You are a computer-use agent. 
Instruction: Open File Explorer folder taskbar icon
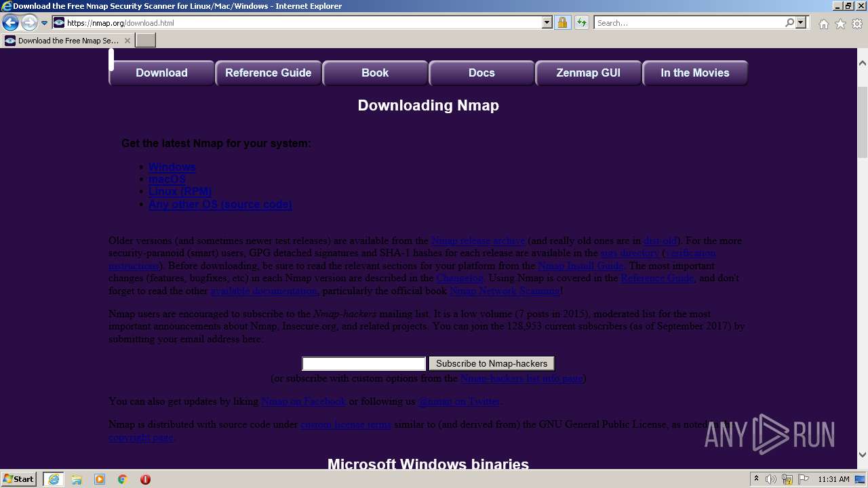pos(77,479)
